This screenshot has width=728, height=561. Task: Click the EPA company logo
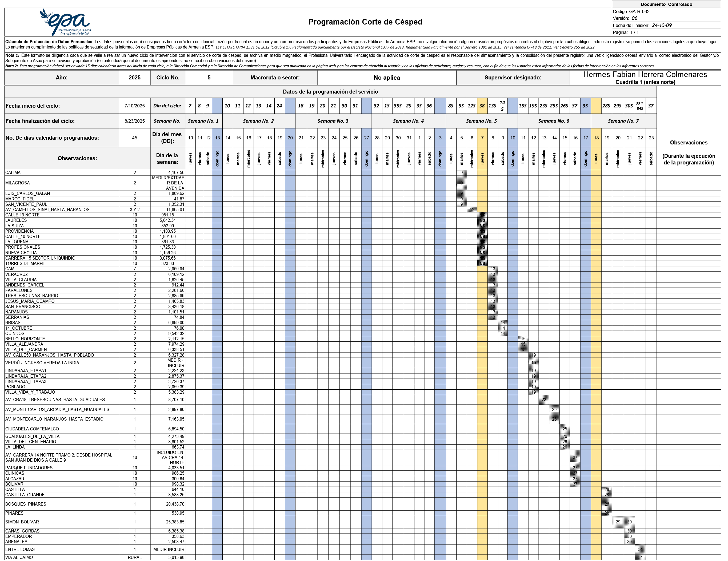66,22
